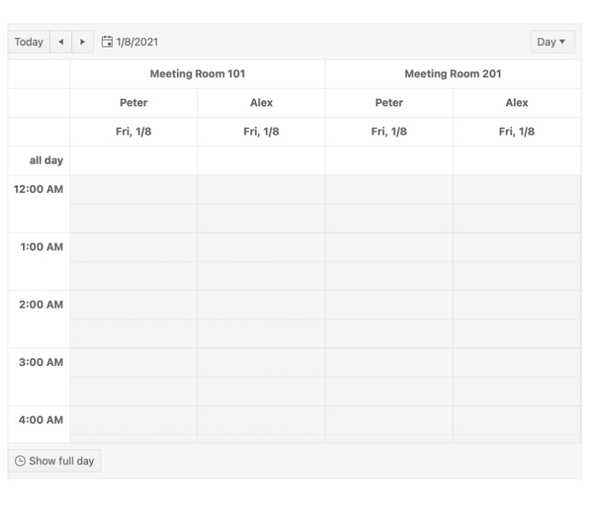590x526 pixels.
Task: Click Fri, 1/8 under Peter in Room 201
Action: coord(389,132)
